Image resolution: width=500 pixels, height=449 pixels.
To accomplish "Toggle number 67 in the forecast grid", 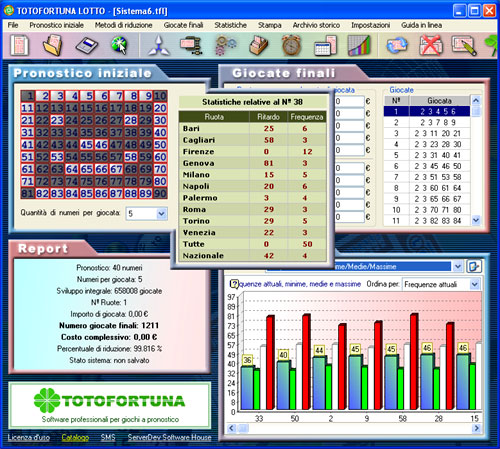I will pos(116,169).
